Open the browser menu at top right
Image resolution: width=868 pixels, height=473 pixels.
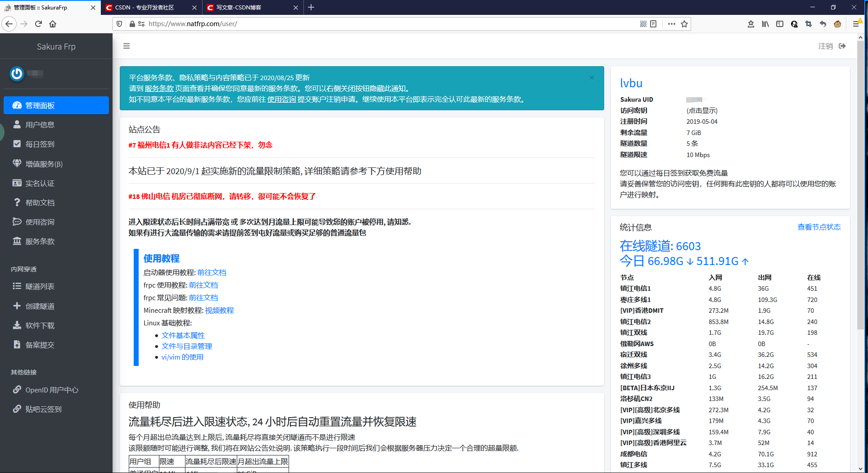tap(857, 24)
